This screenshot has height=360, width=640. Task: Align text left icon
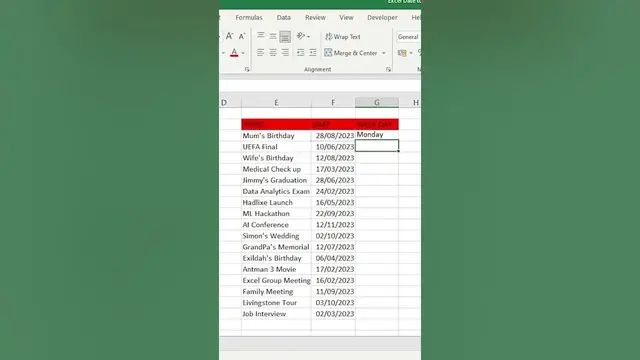tap(260, 53)
